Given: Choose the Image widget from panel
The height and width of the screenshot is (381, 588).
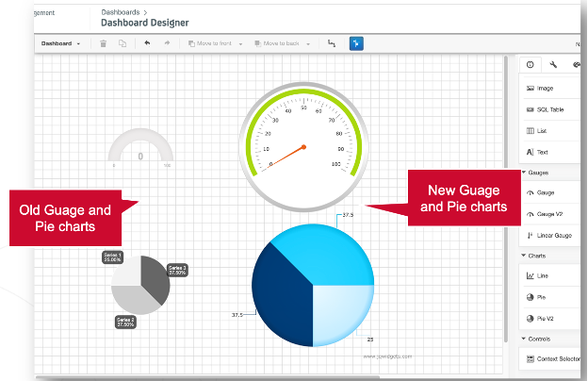Looking at the screenshot, I should click(545, 88).
